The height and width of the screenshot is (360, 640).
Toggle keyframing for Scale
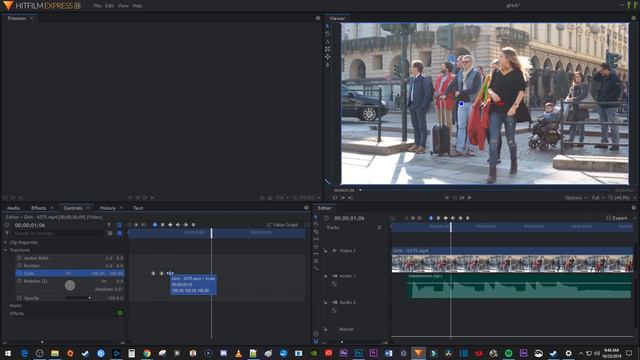pos(19,273)
